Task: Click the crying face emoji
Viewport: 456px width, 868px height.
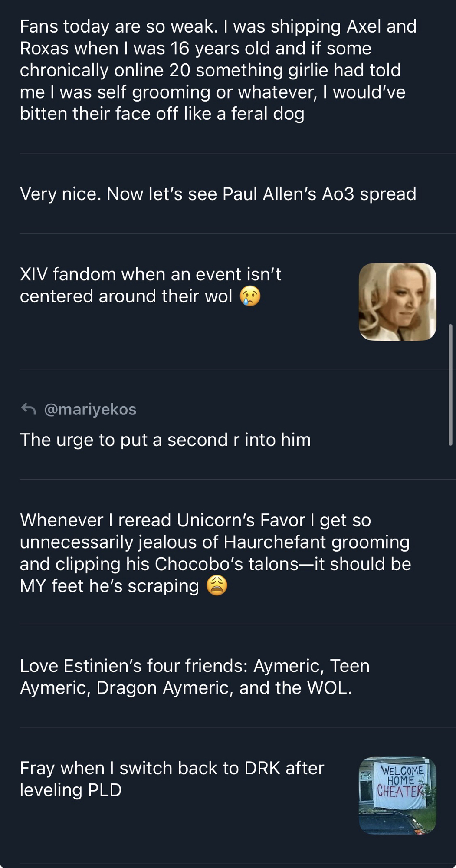Action: pyautogui.click(x=250, y=296)
